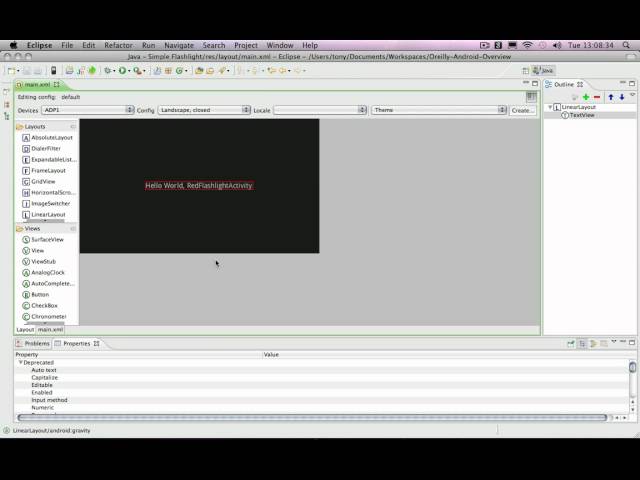640x480 pixels.
Task: Select Button widget in the palette
Action: pyautogui.click(x=36, y=295)
